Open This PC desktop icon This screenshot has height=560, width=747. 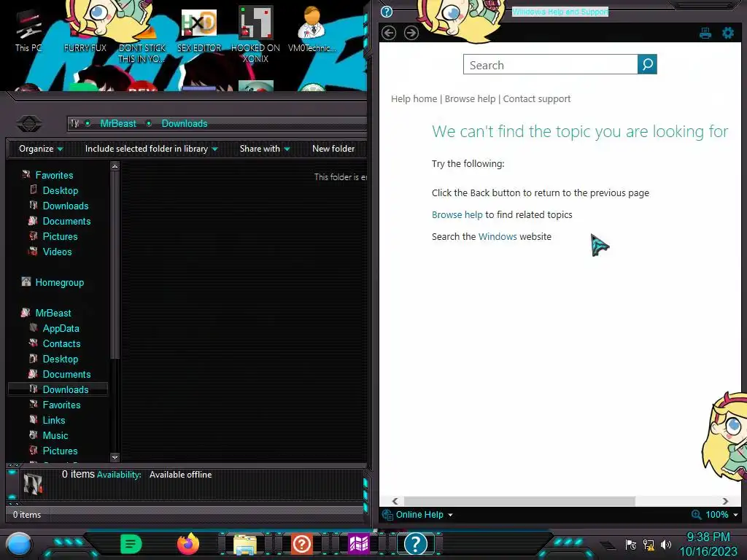28,31
